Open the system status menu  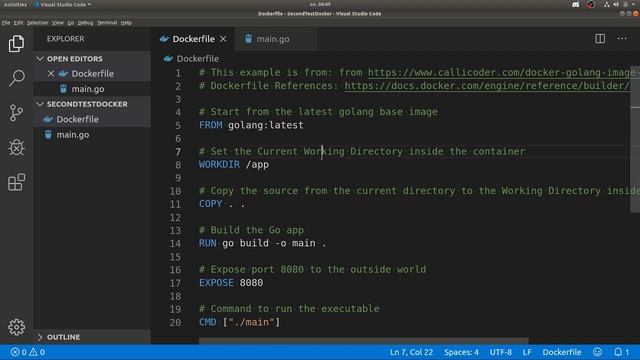(x=620, y=4)
